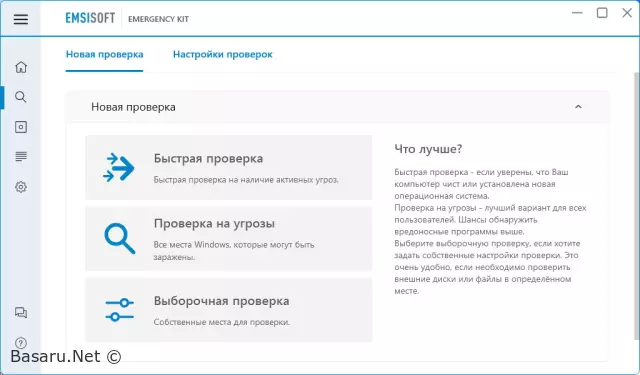
Task: Maximize the Emergency Kit window
Action: point(602,13)
